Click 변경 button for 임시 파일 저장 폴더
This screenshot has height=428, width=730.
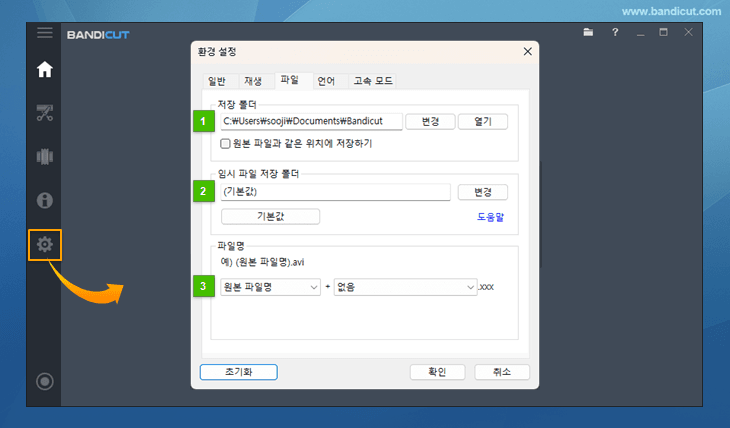483,192
